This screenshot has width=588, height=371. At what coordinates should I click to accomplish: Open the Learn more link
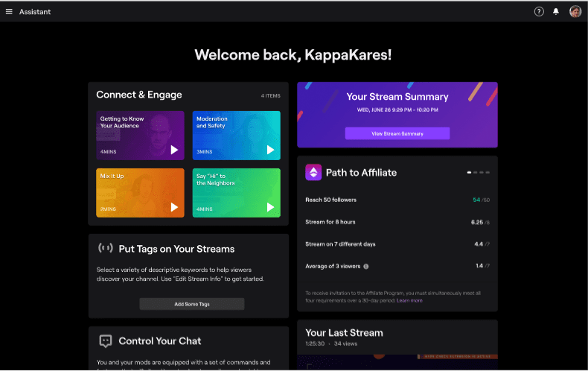coord(409,300)
